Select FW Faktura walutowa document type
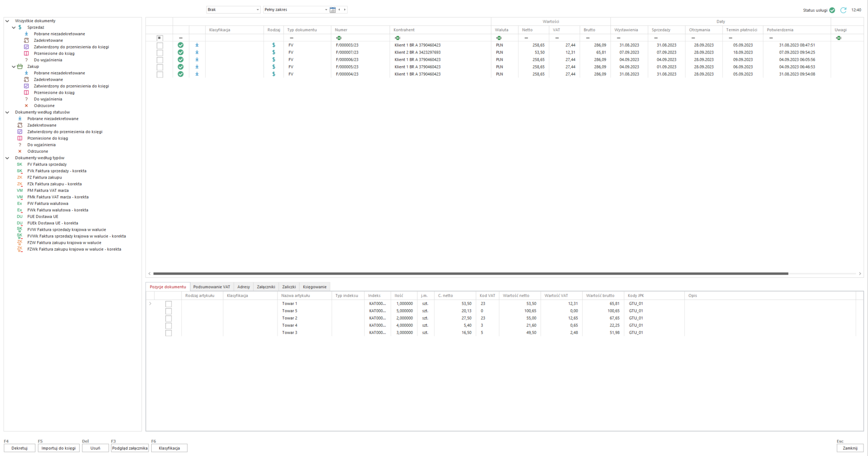The image size is (868, 456). click(x=48, y=204)
